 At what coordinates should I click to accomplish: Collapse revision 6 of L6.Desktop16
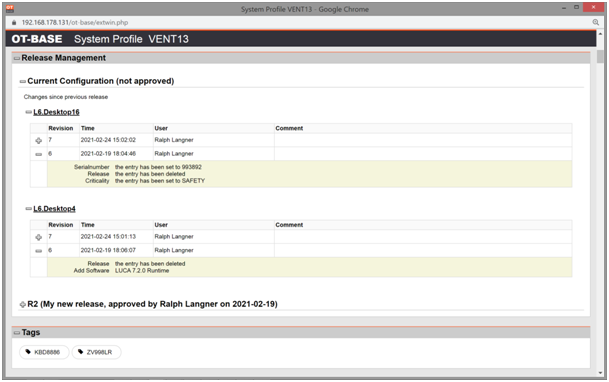pos(38,154)
